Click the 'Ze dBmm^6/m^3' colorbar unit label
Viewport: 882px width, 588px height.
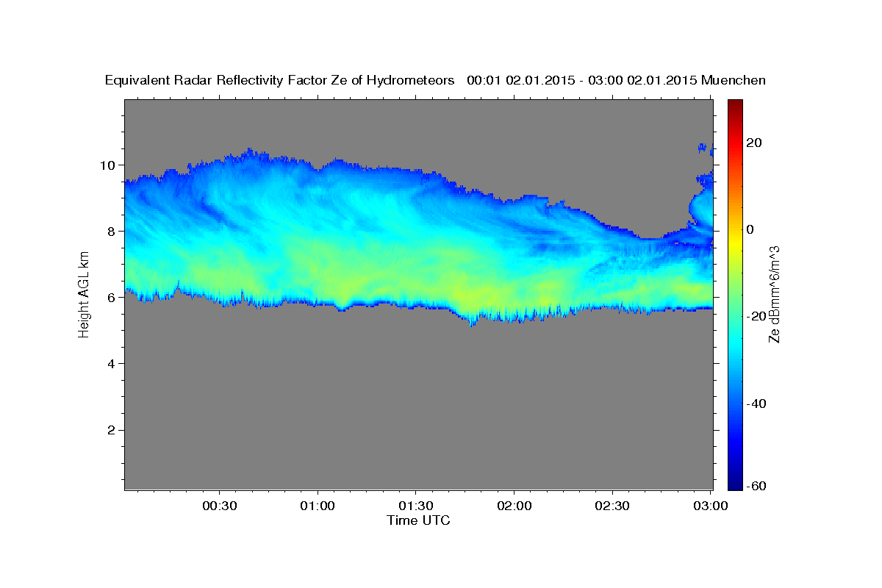[774, 294]
